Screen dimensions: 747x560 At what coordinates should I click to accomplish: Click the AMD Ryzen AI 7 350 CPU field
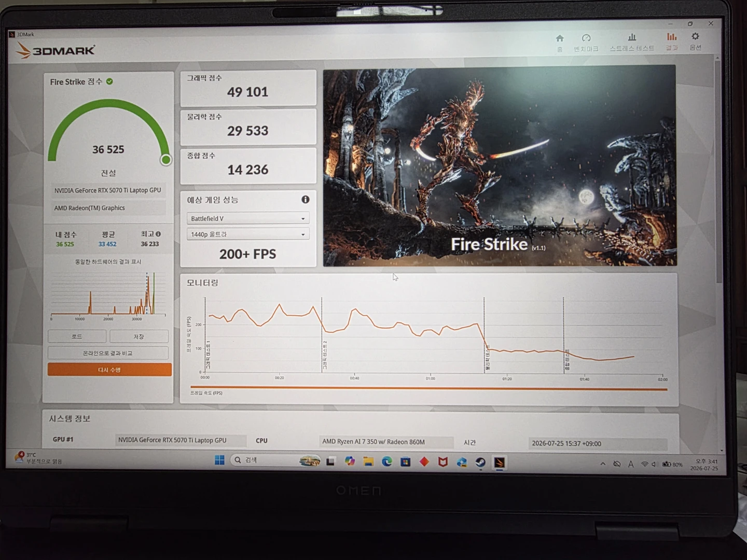point(386,442)
